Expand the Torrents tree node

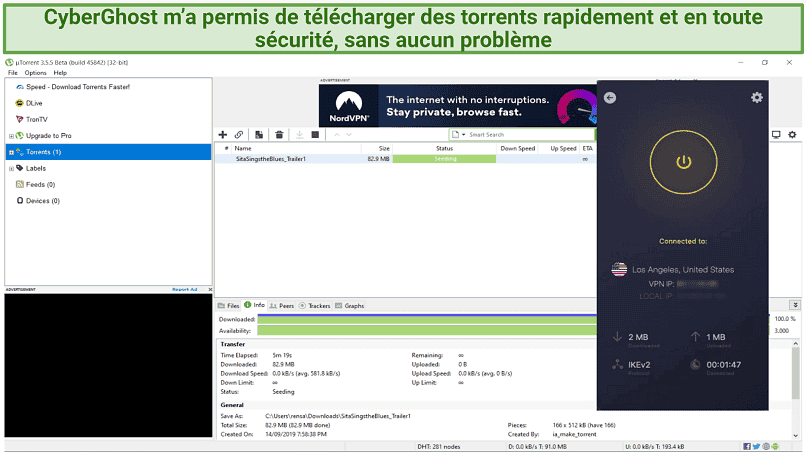11,153
